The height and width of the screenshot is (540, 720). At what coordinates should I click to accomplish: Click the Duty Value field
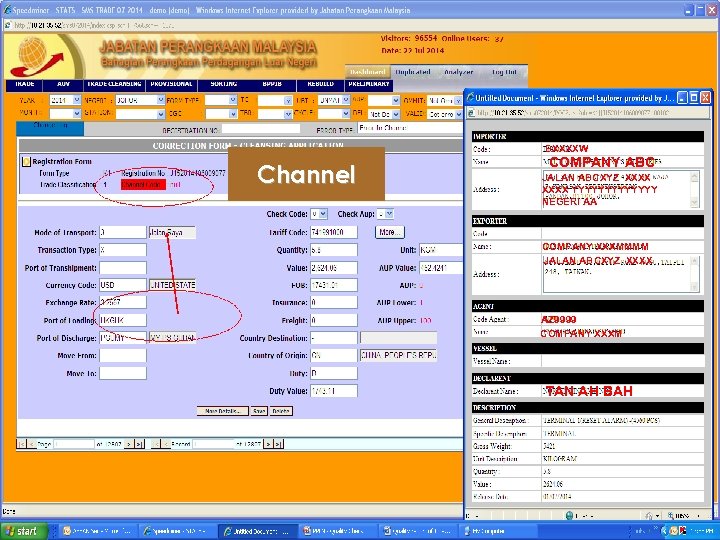[x=334, y=391]
